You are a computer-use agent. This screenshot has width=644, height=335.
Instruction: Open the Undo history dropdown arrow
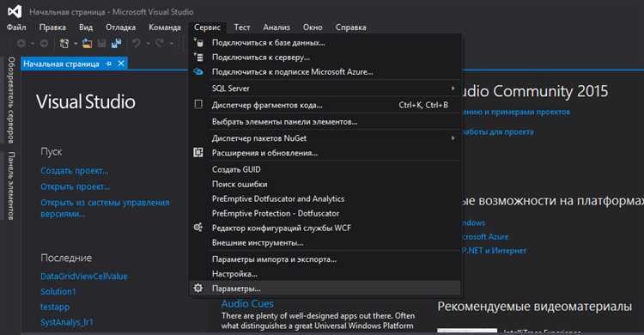(148, 43)
